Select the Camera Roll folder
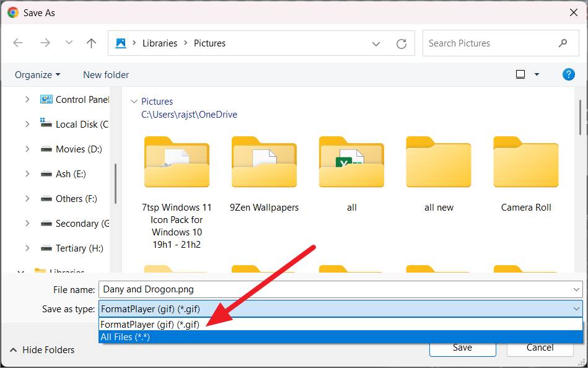Screen dimensions: 588x368 (x=526, y=175)
